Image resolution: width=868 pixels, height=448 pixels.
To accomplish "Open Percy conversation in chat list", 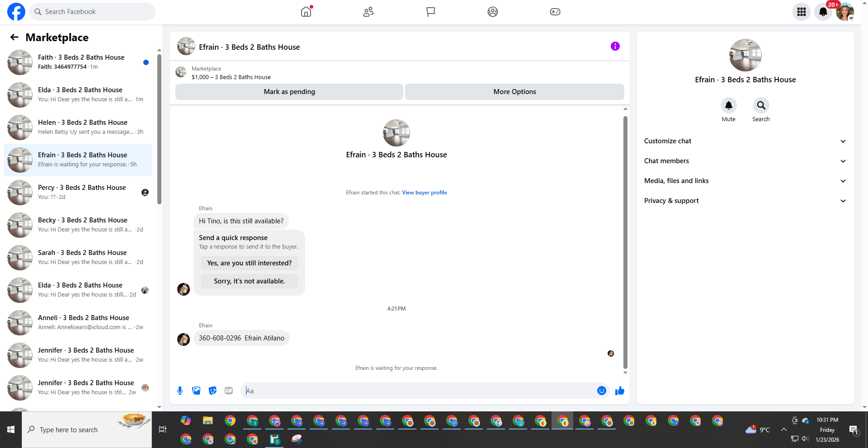I will pyautogui.click(x=78, y=193).
